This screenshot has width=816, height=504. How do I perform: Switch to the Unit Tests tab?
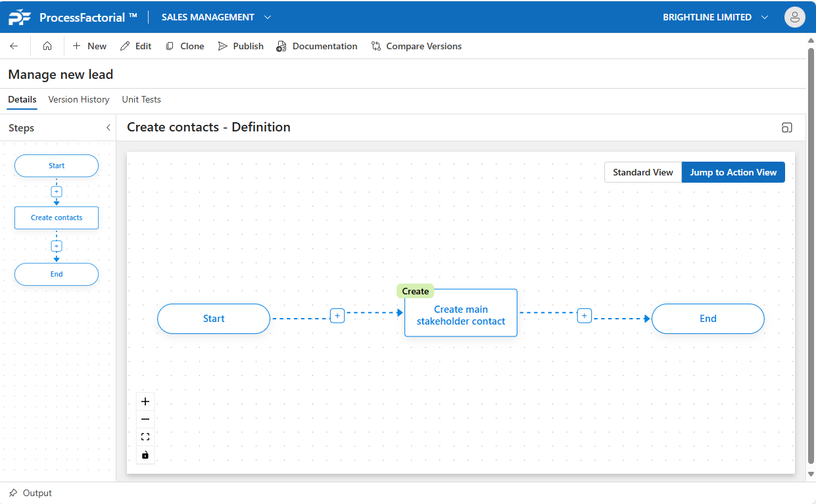141,99
